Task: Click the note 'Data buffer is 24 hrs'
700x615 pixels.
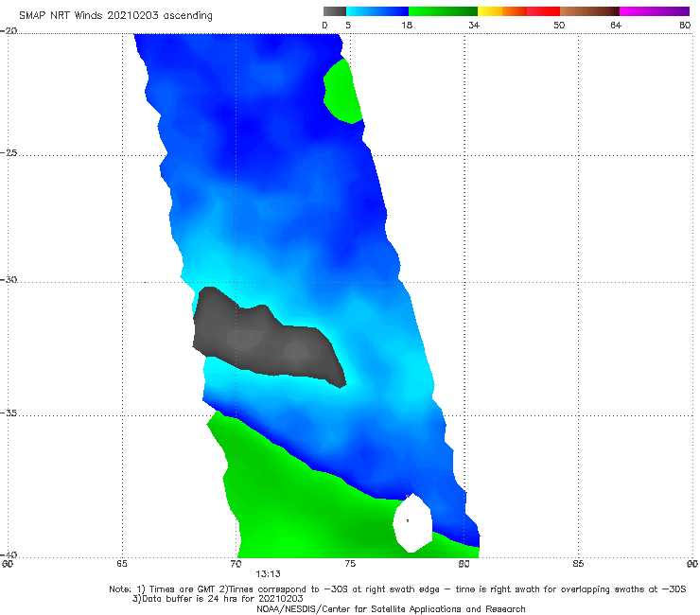Action: [218, 599]
